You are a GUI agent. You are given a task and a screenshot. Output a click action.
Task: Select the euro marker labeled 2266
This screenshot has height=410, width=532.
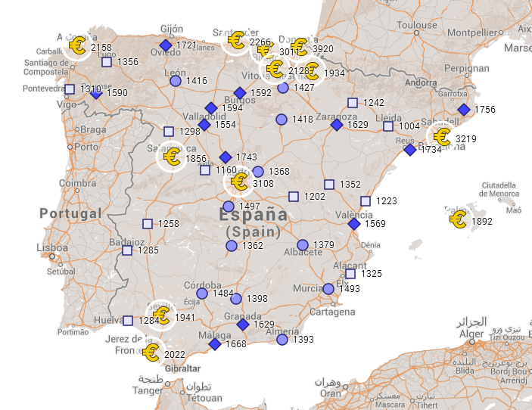point(237,40)
